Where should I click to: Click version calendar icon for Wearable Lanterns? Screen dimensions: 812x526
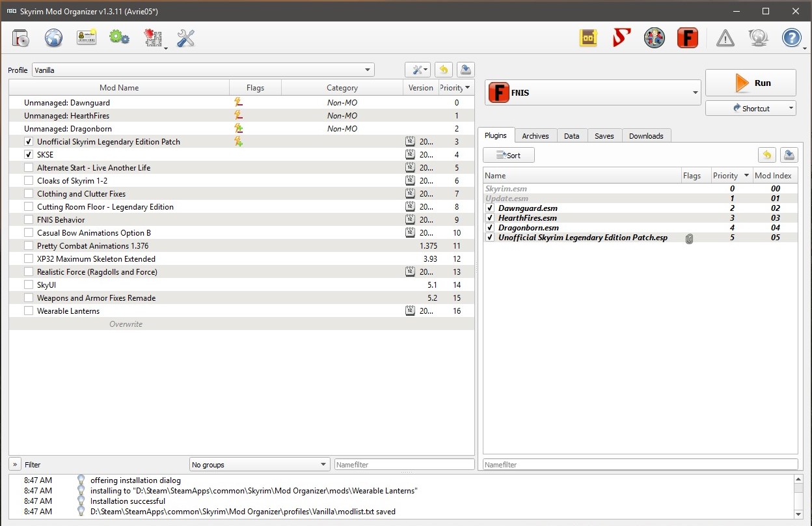(x=410, y=311)
